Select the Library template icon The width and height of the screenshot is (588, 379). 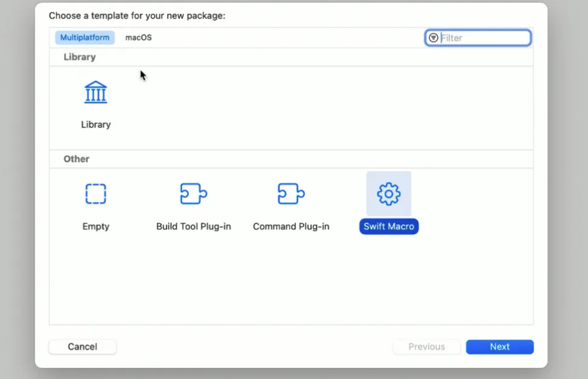pos(95,92)
